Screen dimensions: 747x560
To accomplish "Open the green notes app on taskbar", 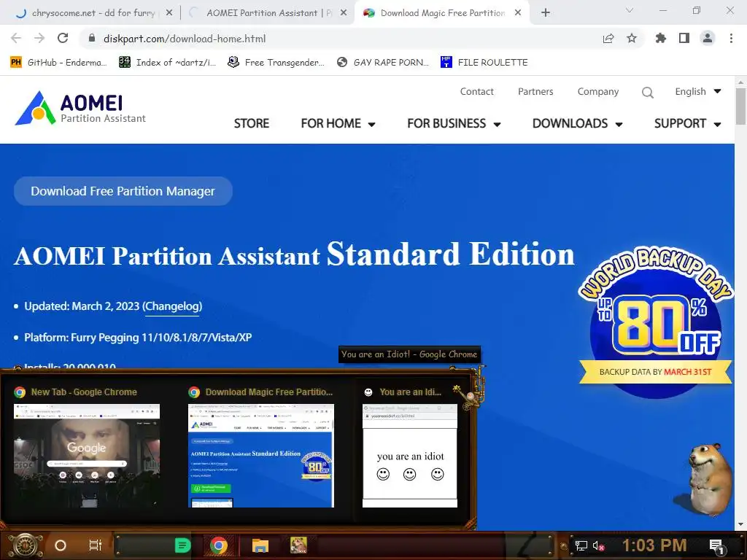I will 182,545.
